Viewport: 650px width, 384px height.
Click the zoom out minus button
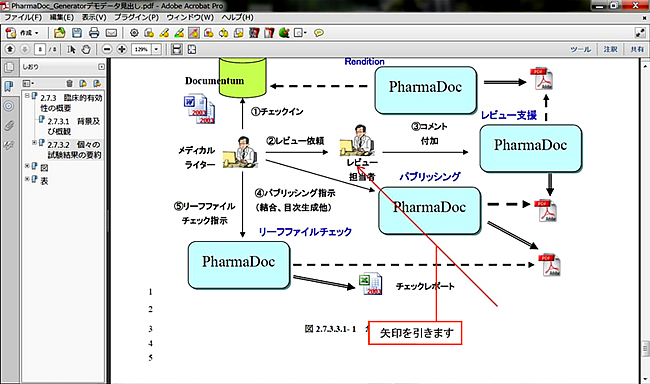(107, 49)
